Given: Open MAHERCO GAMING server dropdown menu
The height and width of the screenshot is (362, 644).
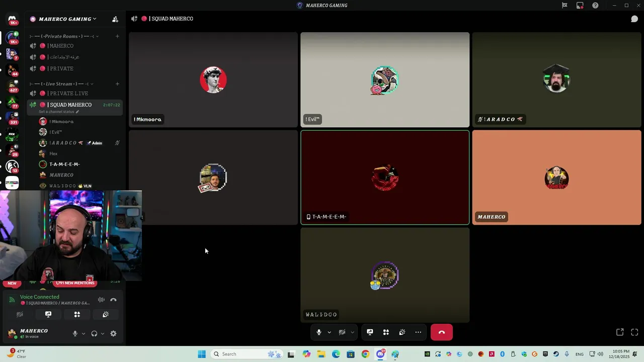Looking at the screenshot, I should click(67, 19).
